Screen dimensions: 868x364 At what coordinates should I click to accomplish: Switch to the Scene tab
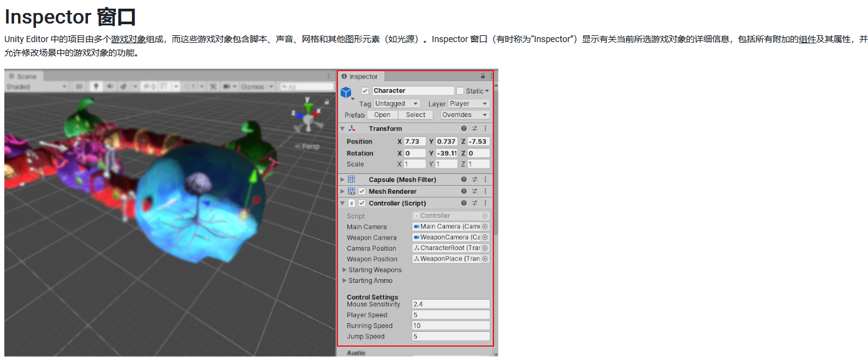(x=24, y=76)
